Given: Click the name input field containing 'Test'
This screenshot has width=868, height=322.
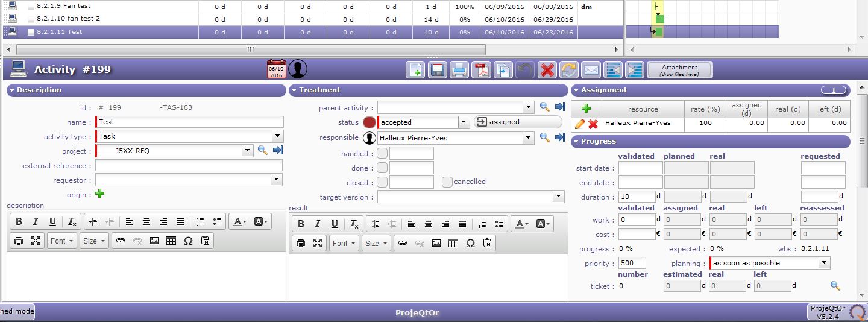Looking at the screenshot, I should click(x=189, y=122).
